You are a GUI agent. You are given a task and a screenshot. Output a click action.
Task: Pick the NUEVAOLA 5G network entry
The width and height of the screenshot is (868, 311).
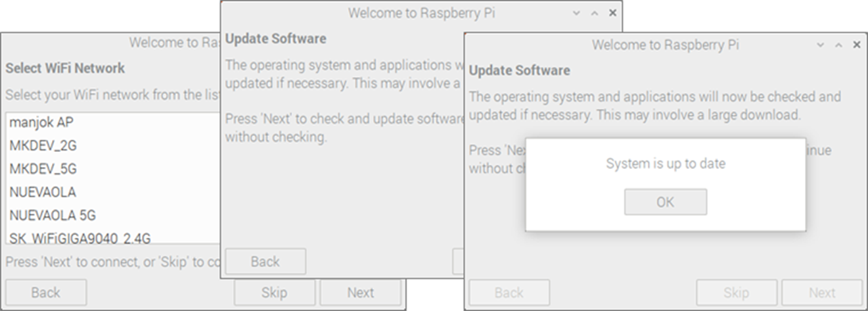pos(113,215)
